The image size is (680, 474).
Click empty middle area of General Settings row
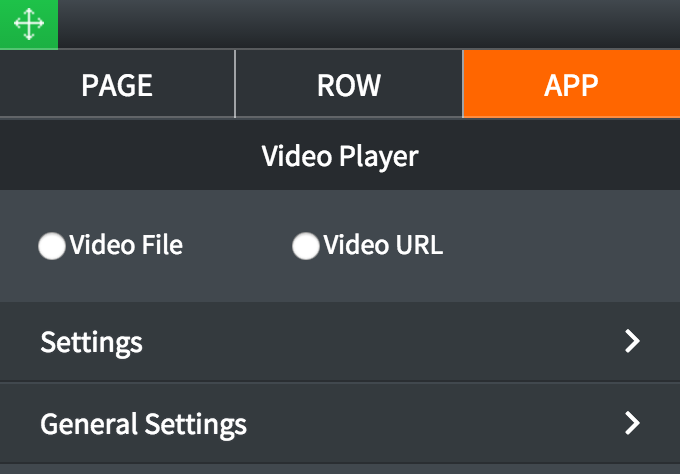(x=434, y=424)
